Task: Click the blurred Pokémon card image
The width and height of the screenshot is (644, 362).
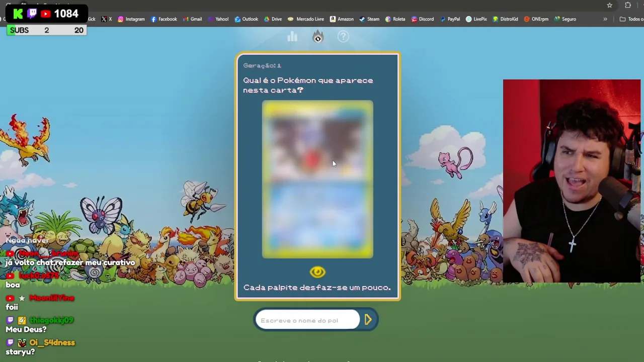Action: (317, 179)
